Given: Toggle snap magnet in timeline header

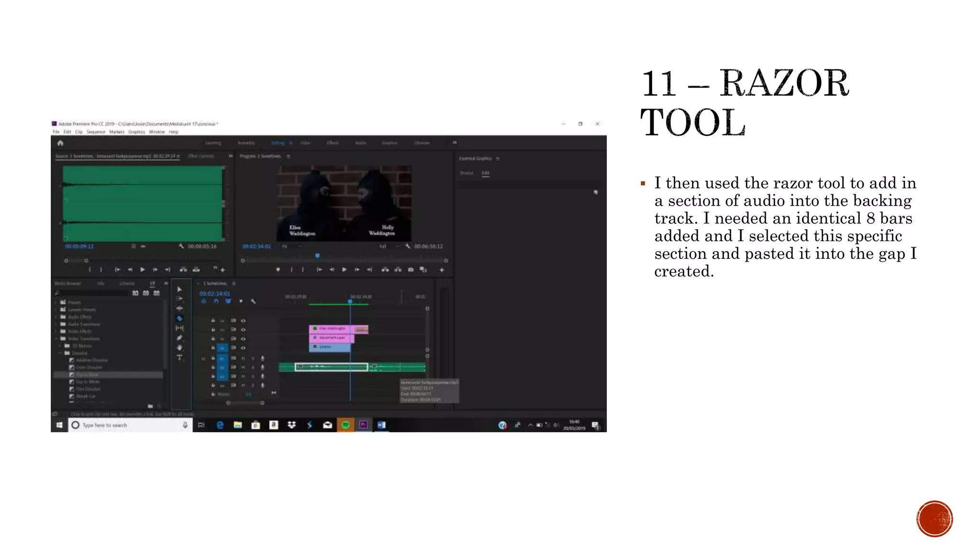Looking at the screenshot, I should (x=216, y=301).
